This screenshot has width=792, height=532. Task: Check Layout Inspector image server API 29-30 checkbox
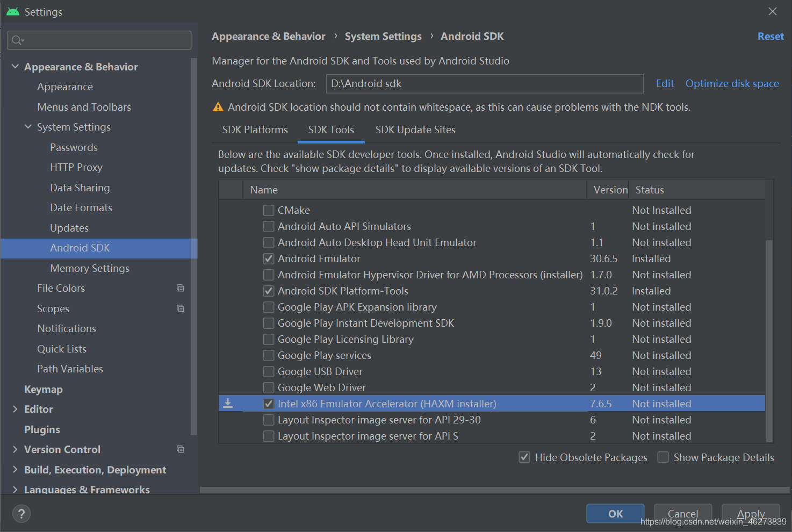(269, 420)
